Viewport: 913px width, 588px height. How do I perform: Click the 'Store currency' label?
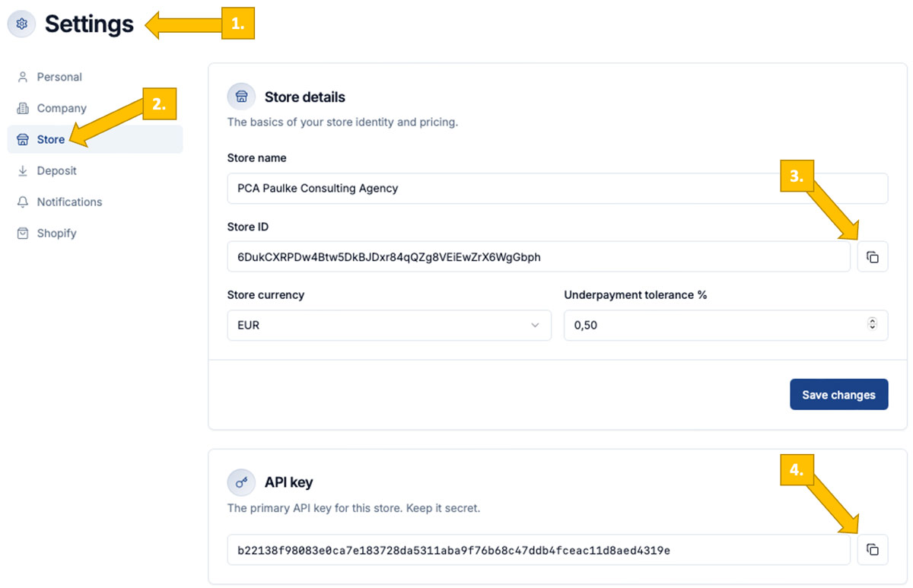click(266, 294)
